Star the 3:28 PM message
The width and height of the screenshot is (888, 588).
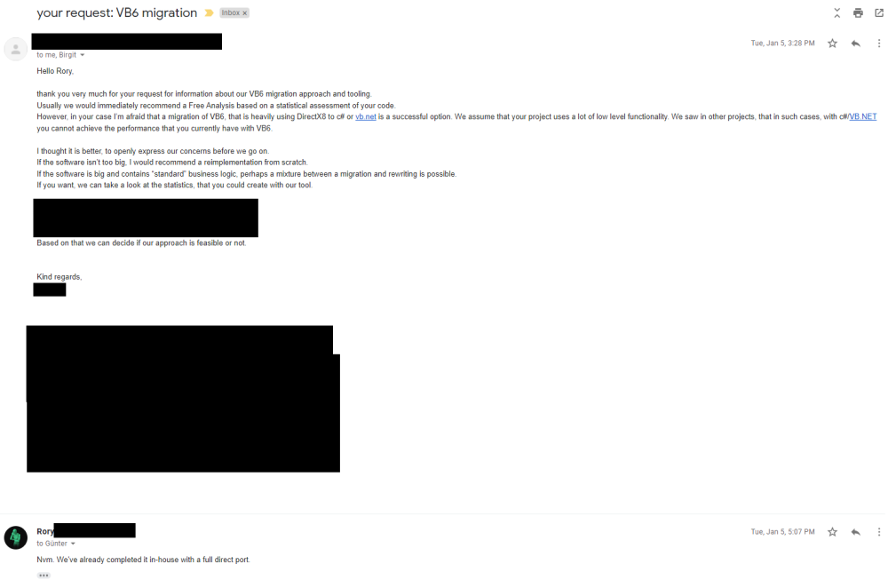click(832, 43)
